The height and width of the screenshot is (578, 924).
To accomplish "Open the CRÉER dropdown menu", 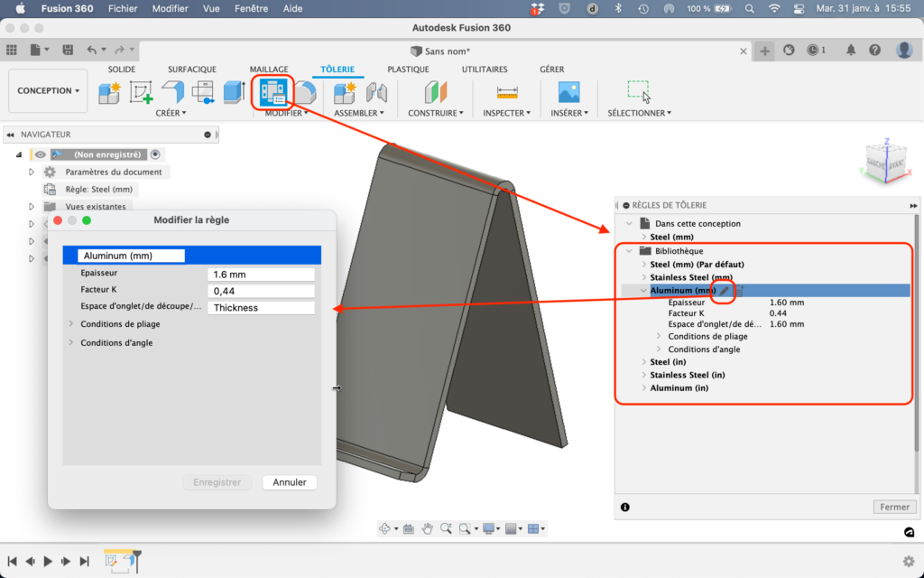I will (x=171, y=113).
